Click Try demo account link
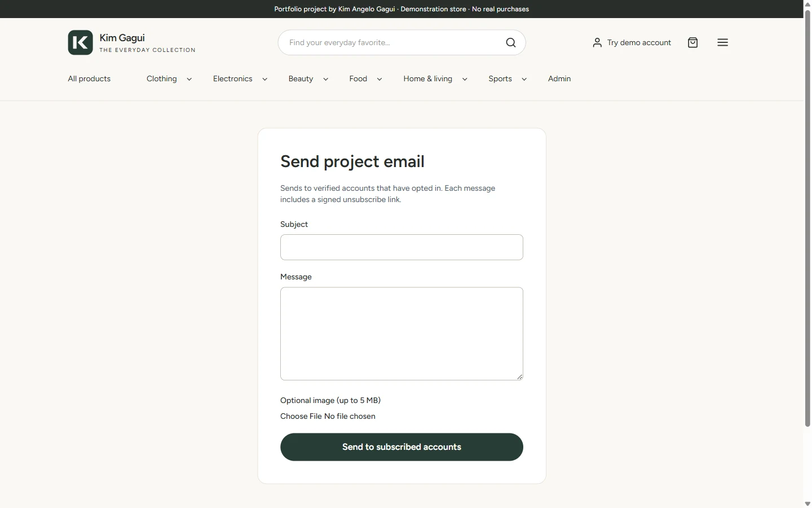Image resolution: width=812 pixels, height=508 pixels. tap(639, 42)
